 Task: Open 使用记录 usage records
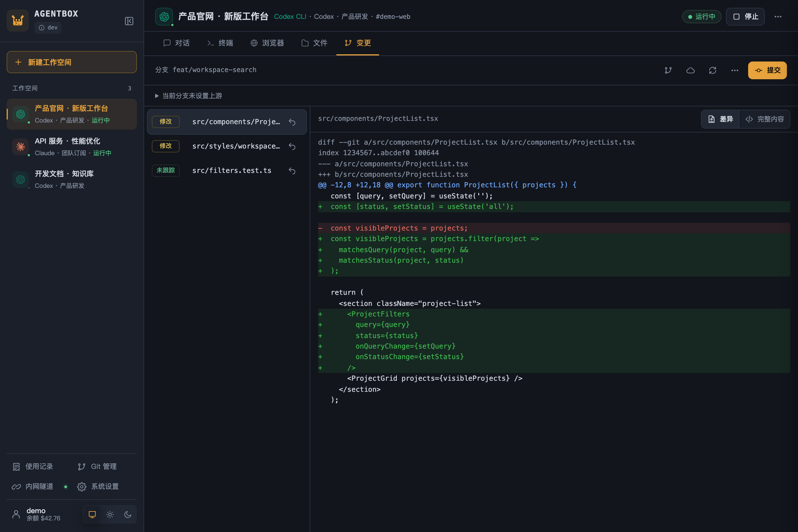33,467
